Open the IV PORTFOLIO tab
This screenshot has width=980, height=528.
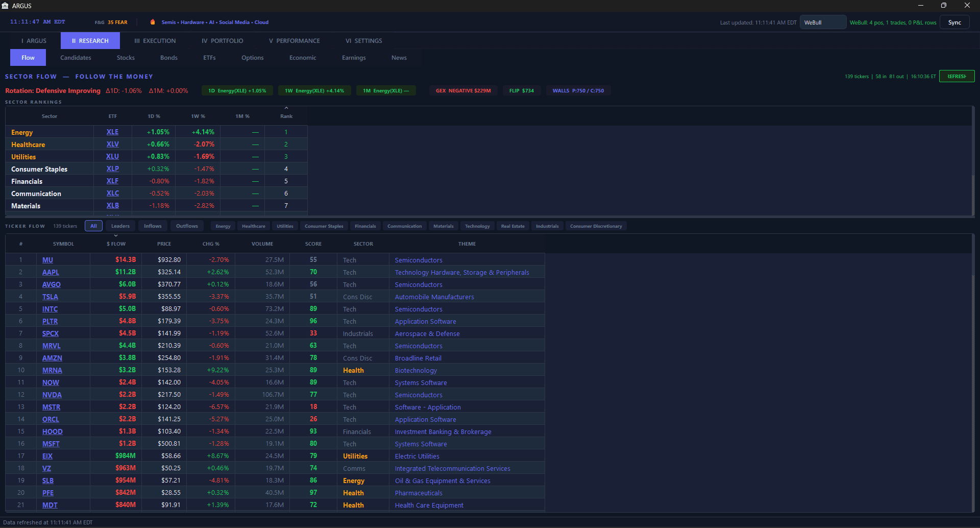222,41
